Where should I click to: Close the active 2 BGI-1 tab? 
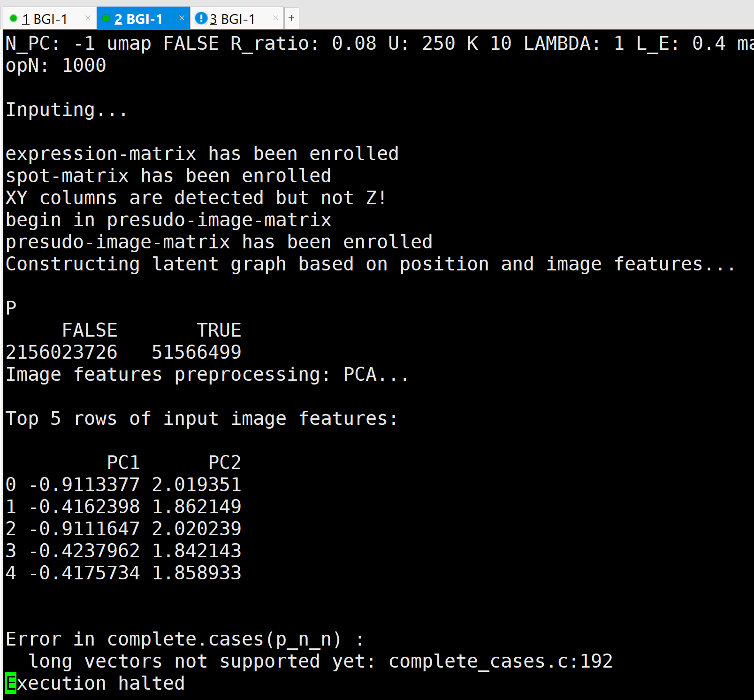pyautogui.click(x=182, y=18)
